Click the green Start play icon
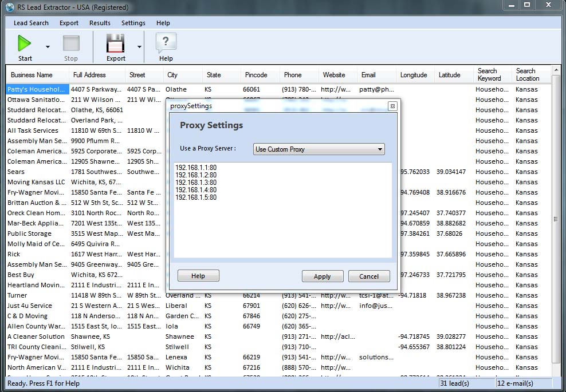 click(25, 43)
